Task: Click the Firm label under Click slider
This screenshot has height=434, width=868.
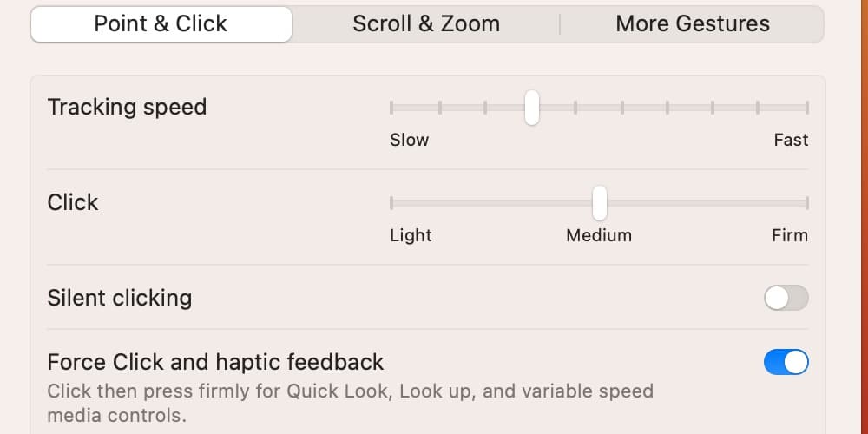Action: (x=790, y=235)
